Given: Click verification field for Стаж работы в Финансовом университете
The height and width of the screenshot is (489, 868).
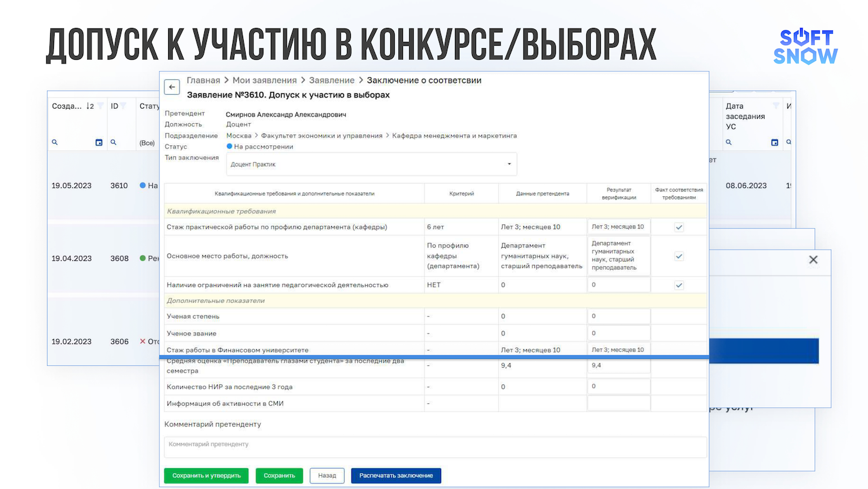Looking at the screenshot, I should [x=619, y=350].
